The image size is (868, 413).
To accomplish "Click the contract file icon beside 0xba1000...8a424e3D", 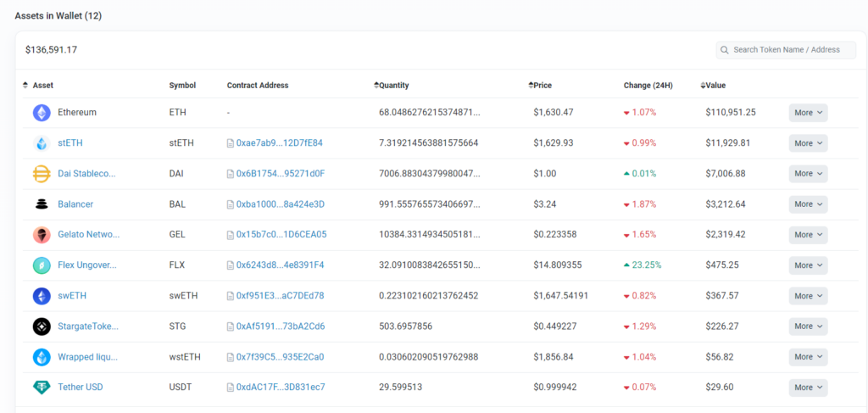I will (231, 204).
